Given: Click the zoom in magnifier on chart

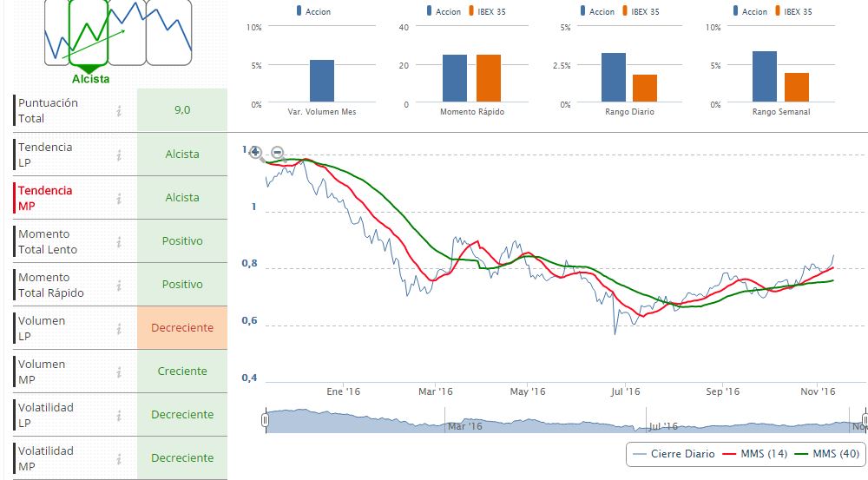Looking at the screenshot, I should tap(255, 153).
